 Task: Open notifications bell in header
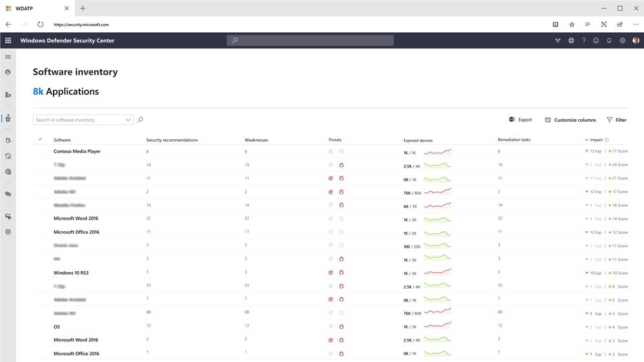609,40
